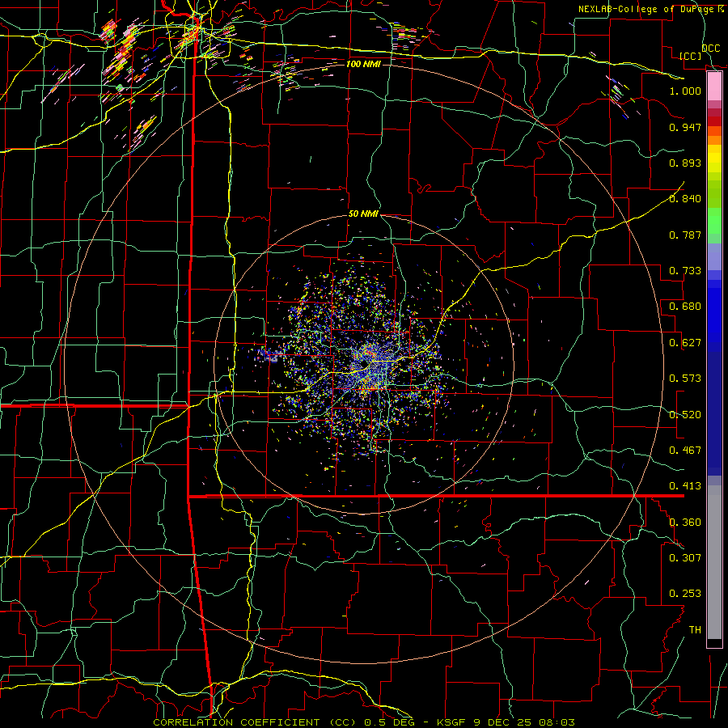Screen dimensions: 728x728
Task: Select the 0.787 scale value
Action: [685, 235]
